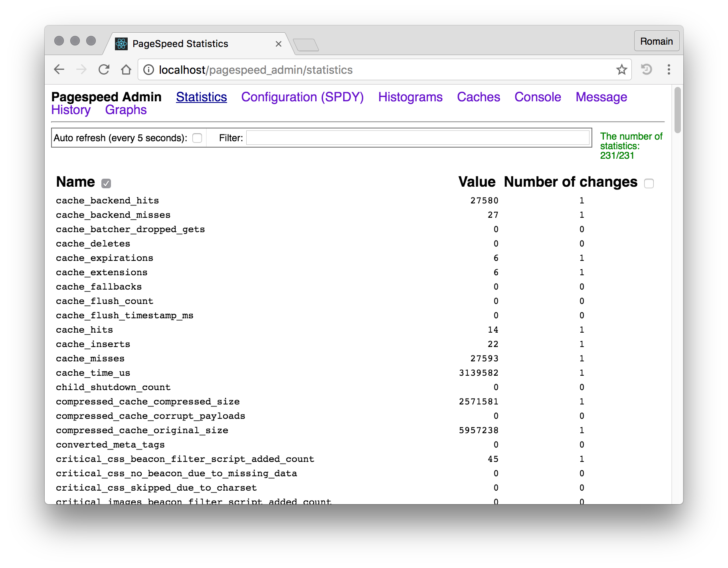Uncheck the Name column checkbox

pyautogui.click(x=105, y=183)
